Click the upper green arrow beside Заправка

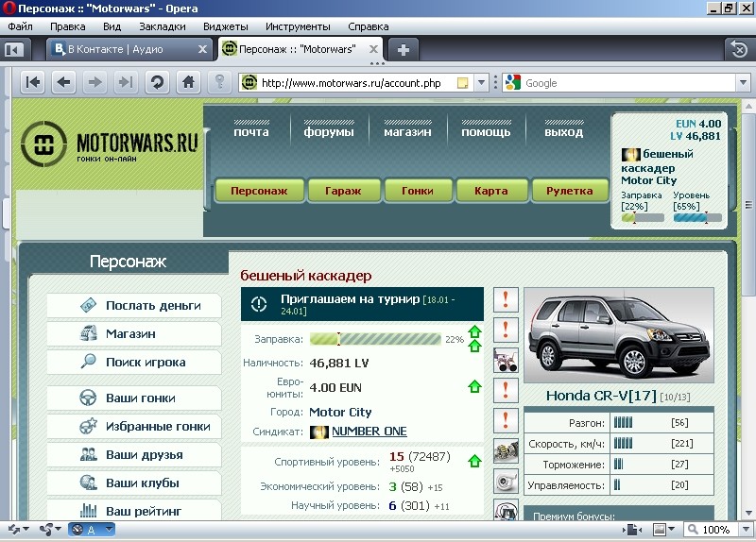(x=475, y=331)
